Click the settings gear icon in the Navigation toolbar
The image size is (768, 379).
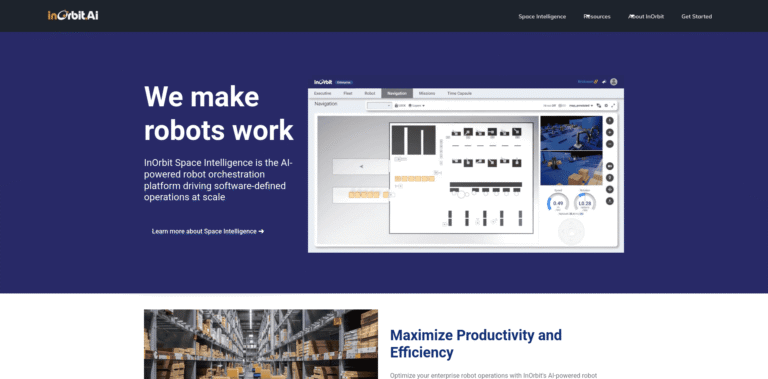pyautogui.click(x=606, y=105)
